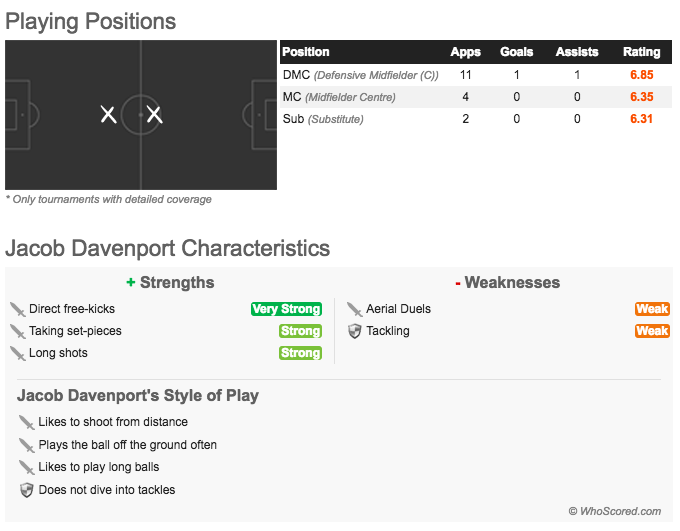
Task: Click the left X marker on pitch
Action: point(108,115)
